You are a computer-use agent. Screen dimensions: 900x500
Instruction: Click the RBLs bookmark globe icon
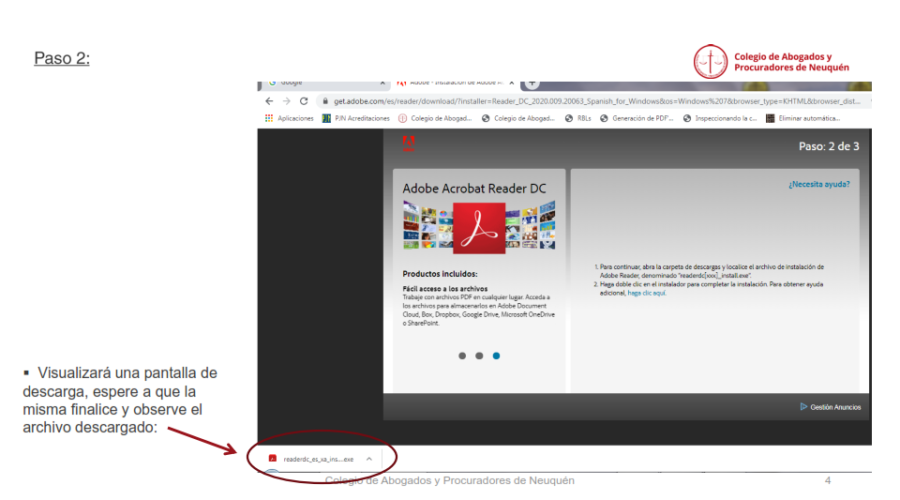pos(569,118)
